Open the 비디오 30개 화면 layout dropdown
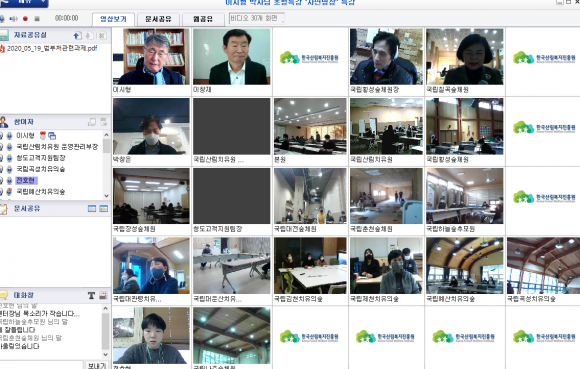 pyautogui.click(x=257, y=18)
